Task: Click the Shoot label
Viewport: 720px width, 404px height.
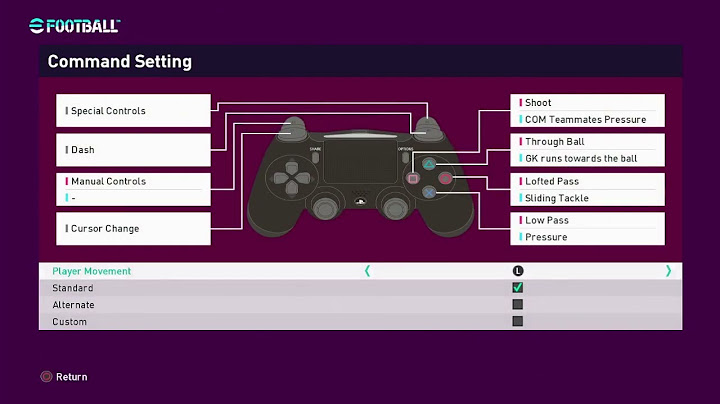Action: 538,103
